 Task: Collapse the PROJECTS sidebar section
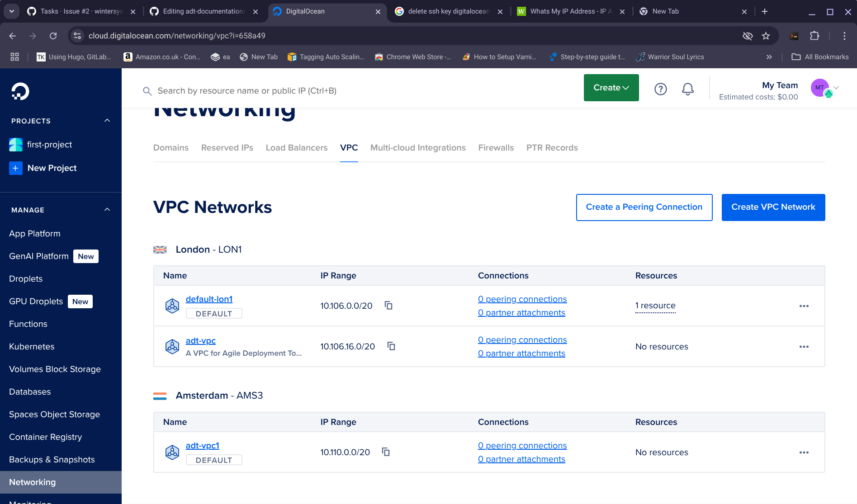pos(107,121)
